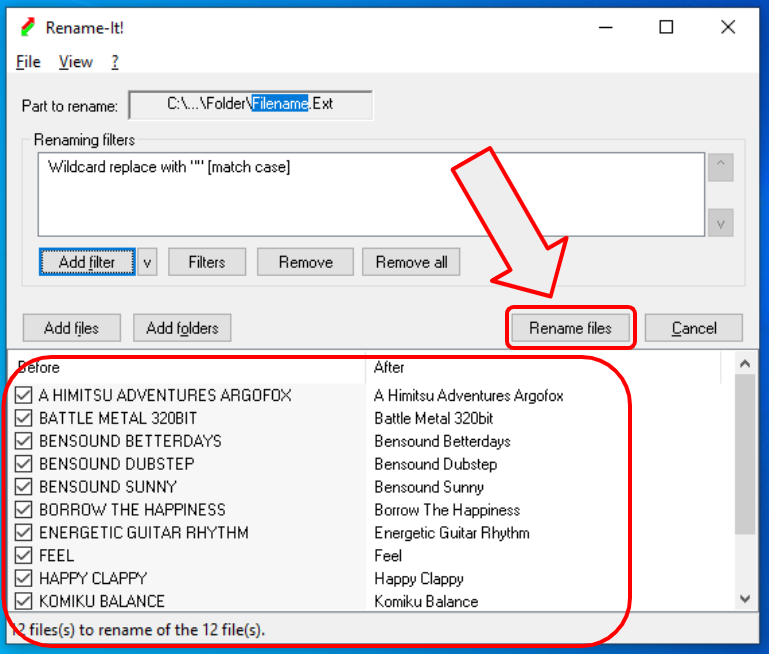This screenshot has height=654, width=769.
Task: Click the Cancel button
Action: [x=693, y=328]
